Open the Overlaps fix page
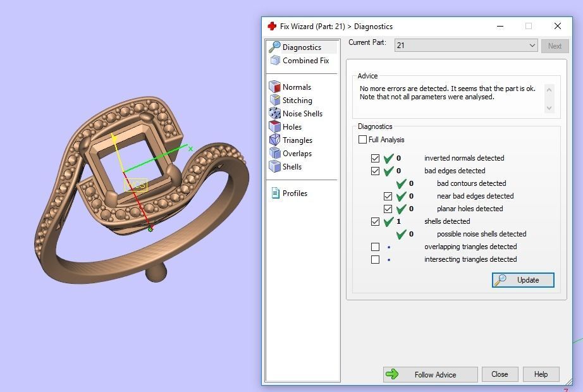Image resolution: width=583 pixels, height=392 pixels. tap(297, 154)
